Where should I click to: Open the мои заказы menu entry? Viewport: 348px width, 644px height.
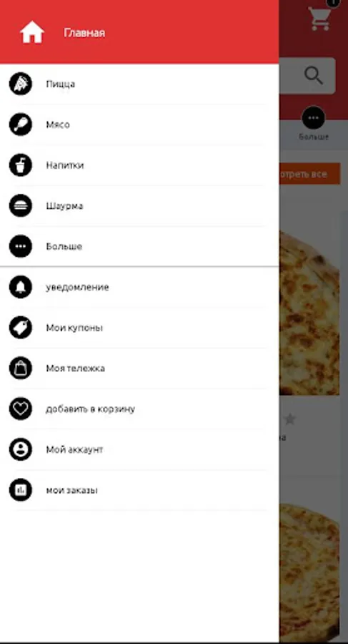[x=139, y=490]
